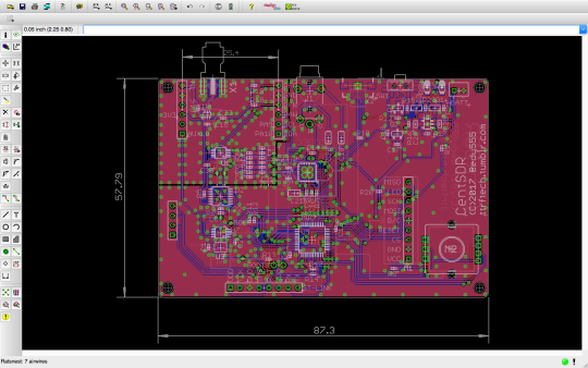The height and width of the screenshot is (368, 588).
Task: Select the Text tool
Action: pyautogui.click(x=16, y=215)
